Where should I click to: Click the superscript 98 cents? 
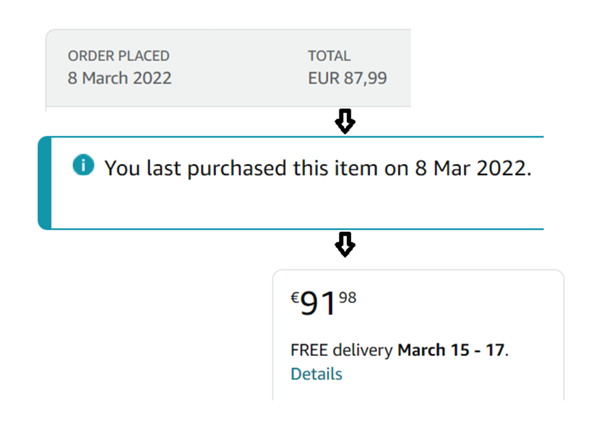pos(348,298)
